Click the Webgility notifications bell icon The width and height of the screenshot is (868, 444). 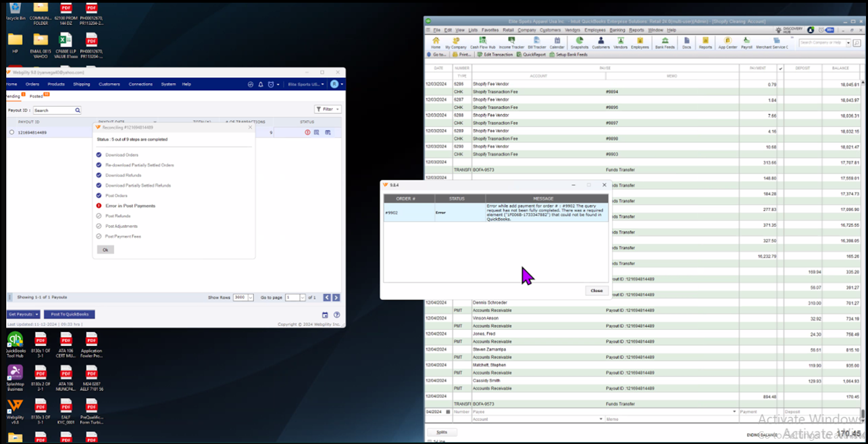tap(261, 84)
